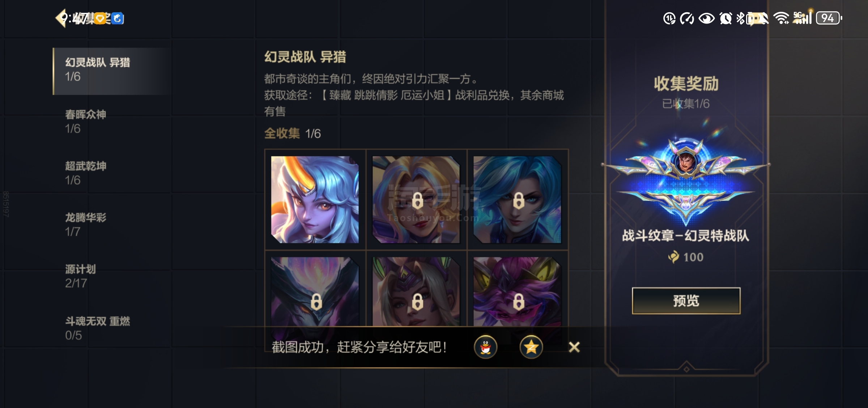Tap the 100 currency reward icon

tap(673, 257)
